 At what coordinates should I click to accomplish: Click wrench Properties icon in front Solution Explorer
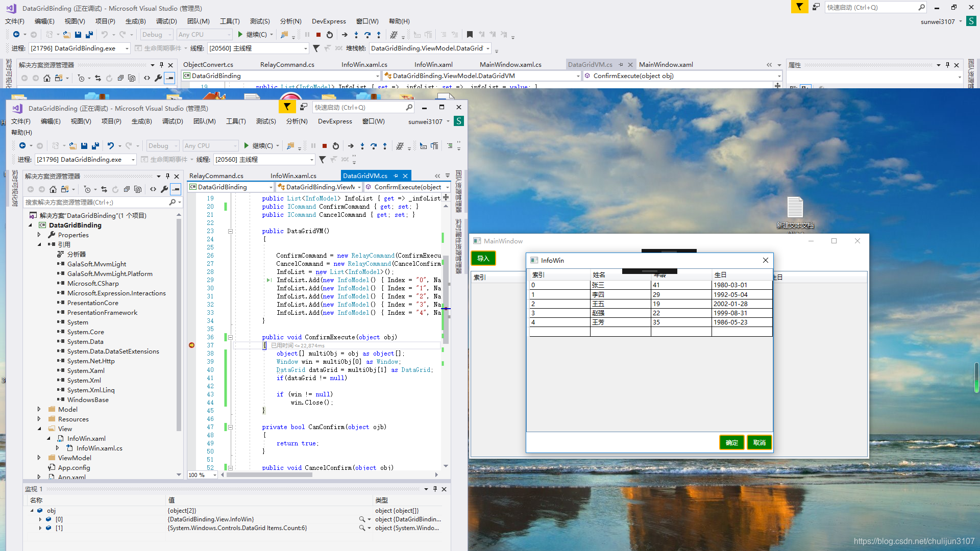(x=164, y=189)
